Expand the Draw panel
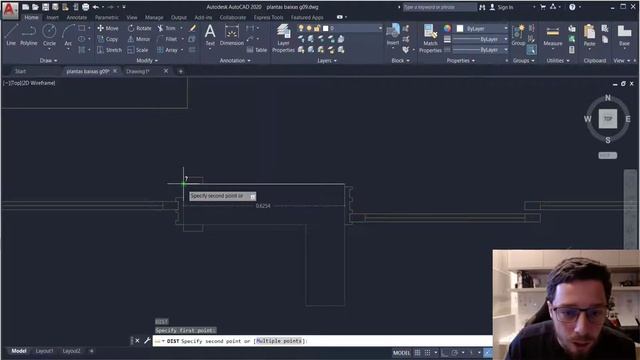This screenshot has height=360, width=640. 48,60
